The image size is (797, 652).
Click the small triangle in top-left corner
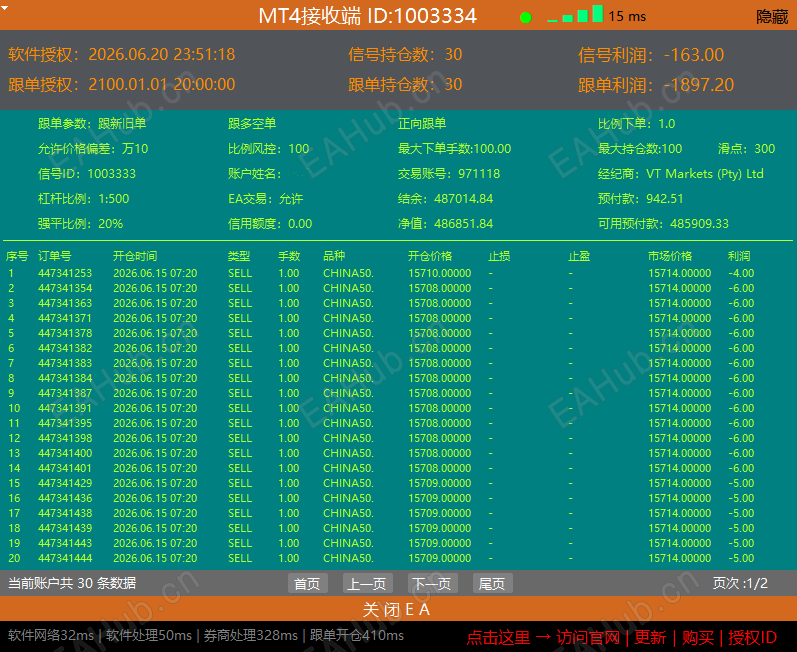click(x=4, y=9)
